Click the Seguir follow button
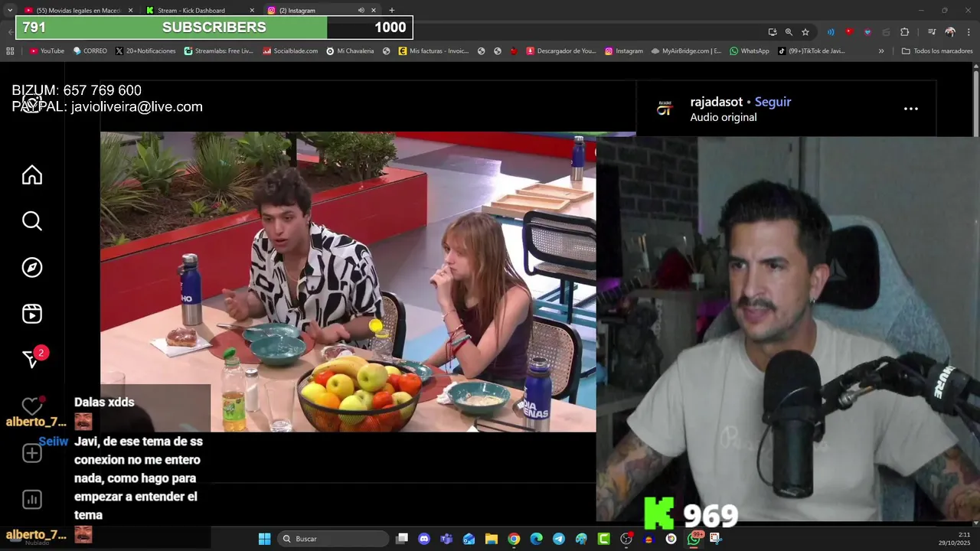980x551 pixels. [773, 102]
